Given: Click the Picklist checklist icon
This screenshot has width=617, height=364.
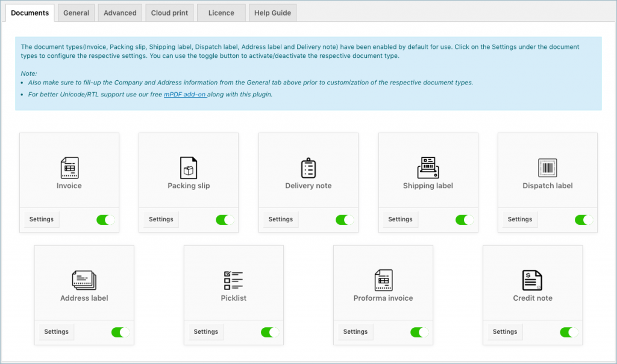Looking at the screenshot, I should click(x=233, y=280).
